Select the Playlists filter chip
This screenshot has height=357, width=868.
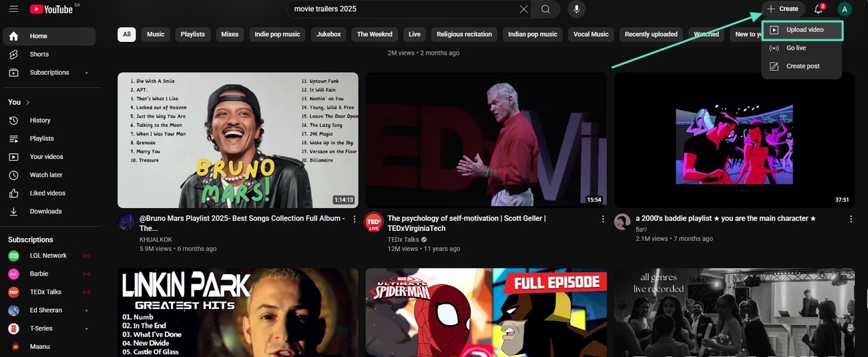coord(193,34)
